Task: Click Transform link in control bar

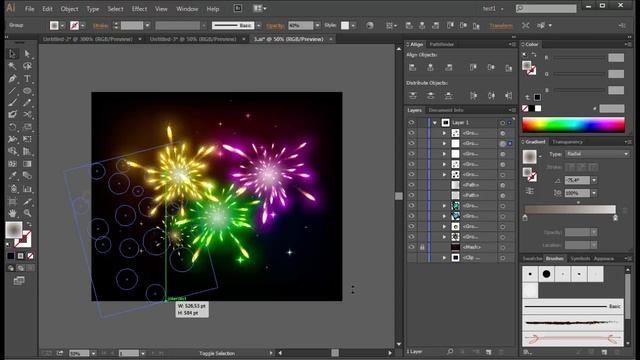Action: point(501,25)
